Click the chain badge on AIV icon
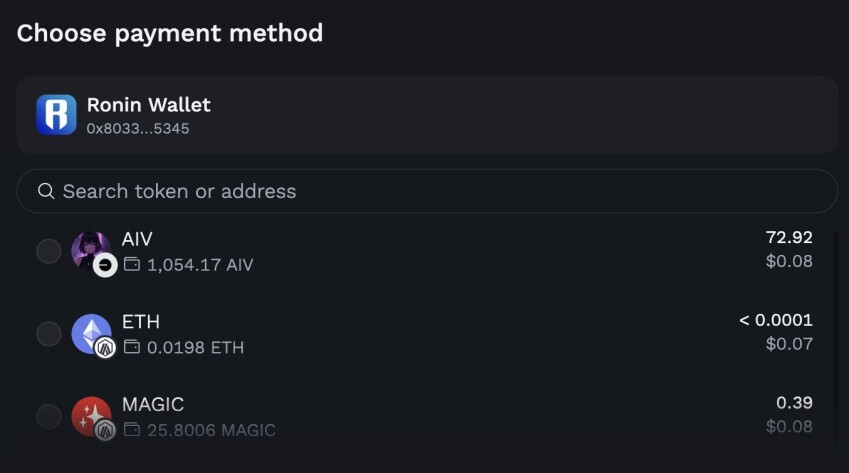This screenshot has height=473, width=849. [105, 265]
